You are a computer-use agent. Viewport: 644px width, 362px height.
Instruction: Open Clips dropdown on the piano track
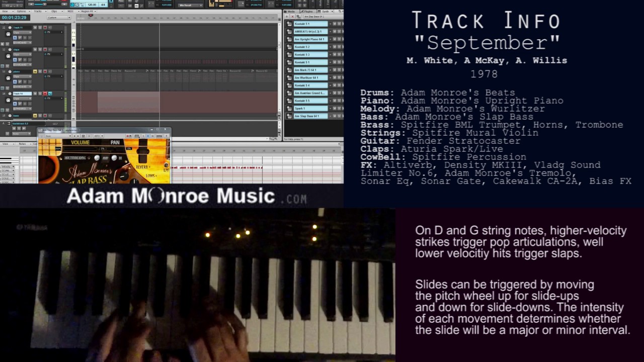(22, 76)
